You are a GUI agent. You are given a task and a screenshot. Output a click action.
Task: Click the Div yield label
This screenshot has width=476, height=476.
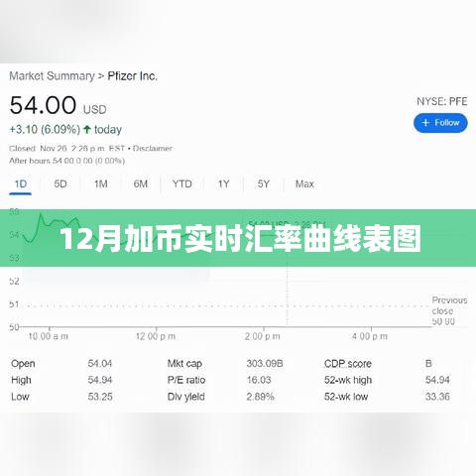(185, 397)
